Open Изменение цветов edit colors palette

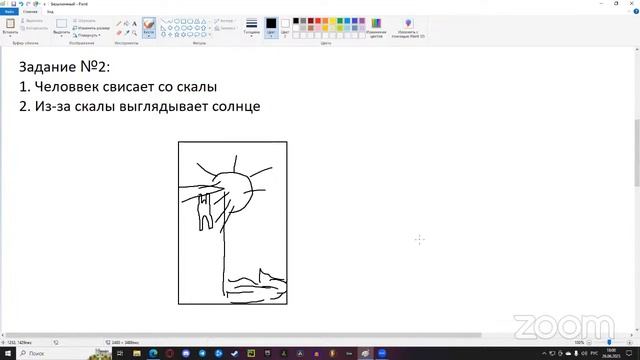point(376,28)
